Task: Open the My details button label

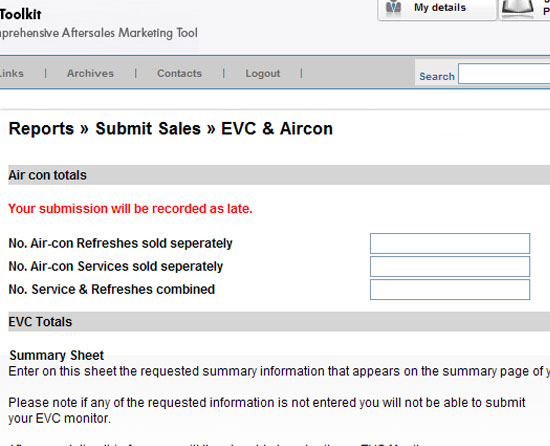Action: point(440,7)
